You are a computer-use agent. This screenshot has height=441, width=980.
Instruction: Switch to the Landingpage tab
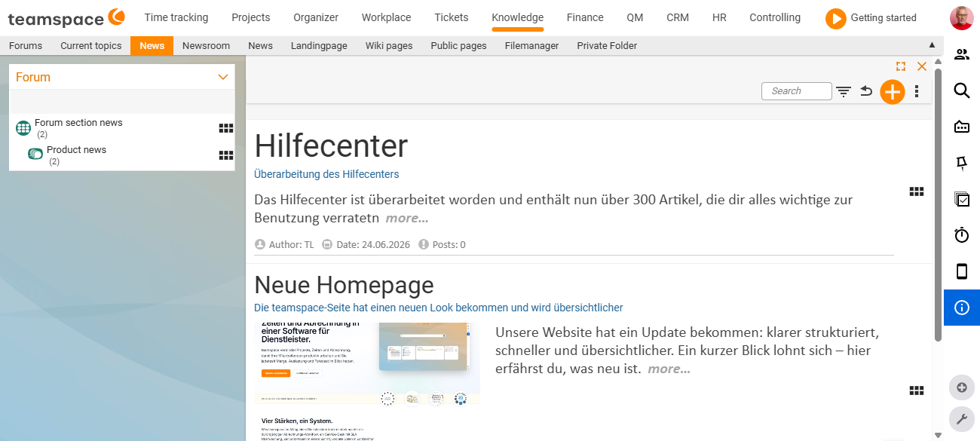pyautogui.click(x=319, y=45)
